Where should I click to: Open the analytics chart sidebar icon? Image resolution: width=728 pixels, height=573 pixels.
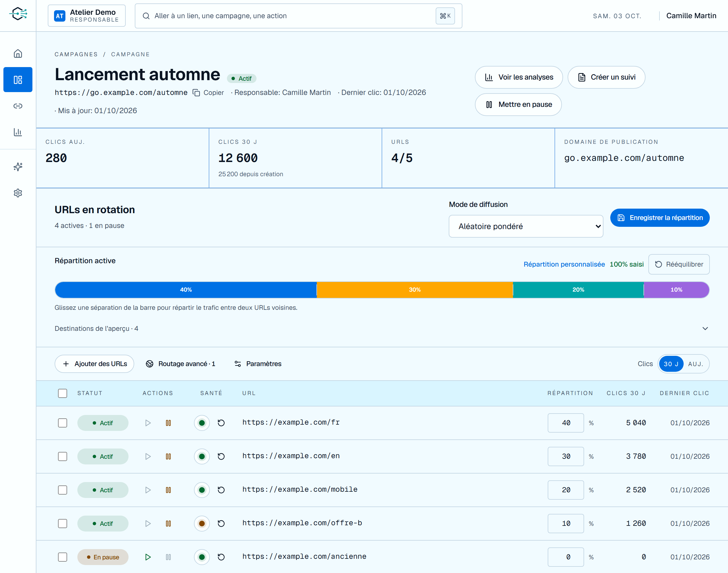18,132
